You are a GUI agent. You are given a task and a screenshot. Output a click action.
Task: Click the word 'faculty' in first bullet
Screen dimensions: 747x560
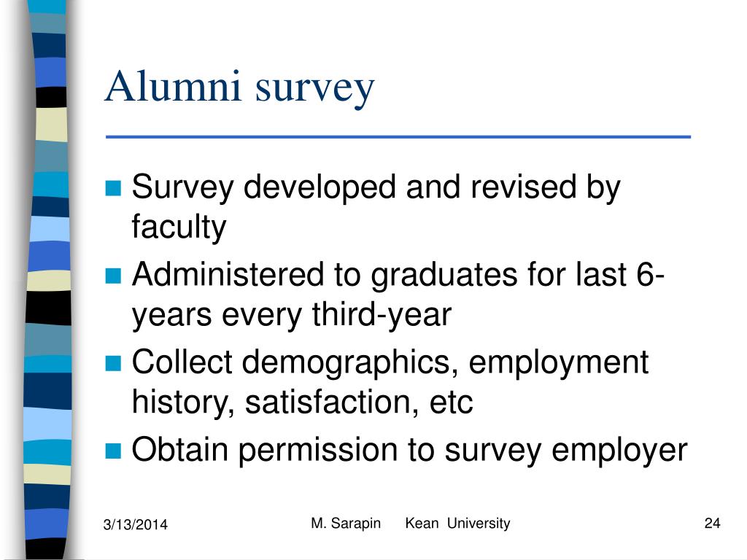click(179, 227)
